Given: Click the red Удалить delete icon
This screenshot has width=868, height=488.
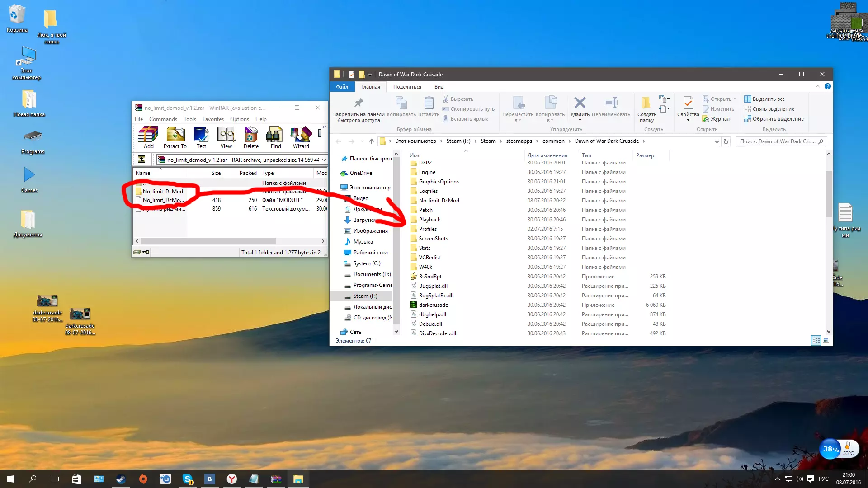Looking at the screenshot, I should [580, 103].
